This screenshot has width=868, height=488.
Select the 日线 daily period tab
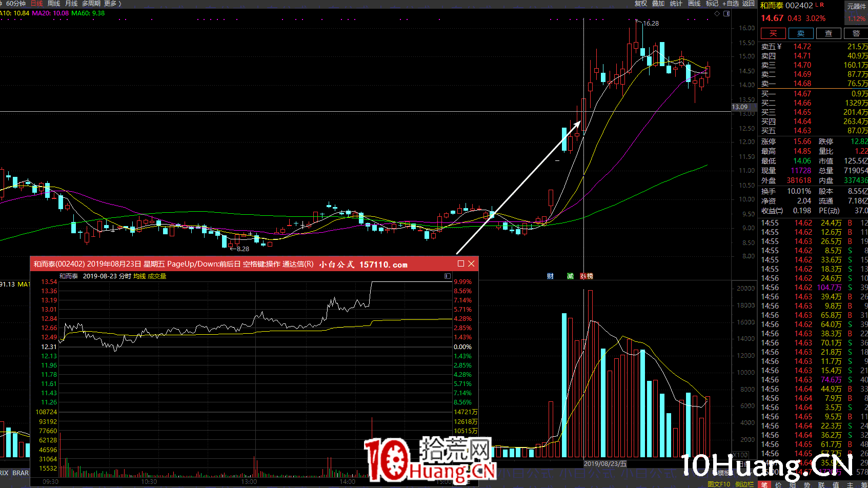click(37, 4)
